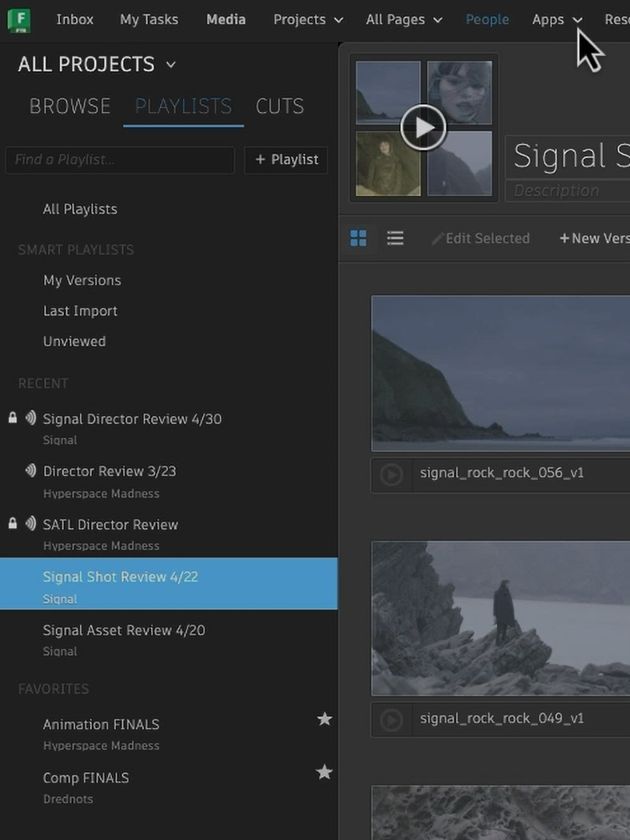Open the Media page
The image size is (630, 840).
point(226,20)
